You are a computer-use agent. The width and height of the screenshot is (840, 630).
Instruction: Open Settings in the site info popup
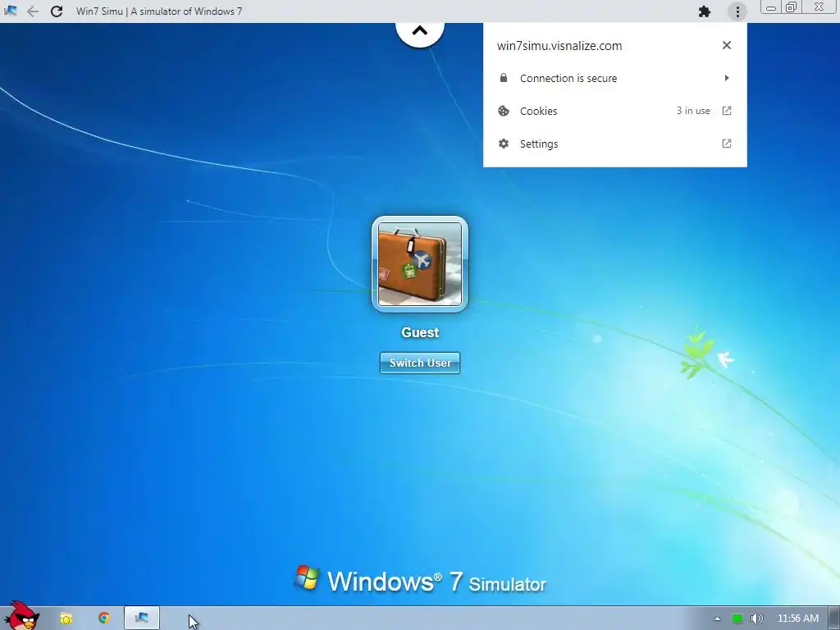[x=615, y=144]
